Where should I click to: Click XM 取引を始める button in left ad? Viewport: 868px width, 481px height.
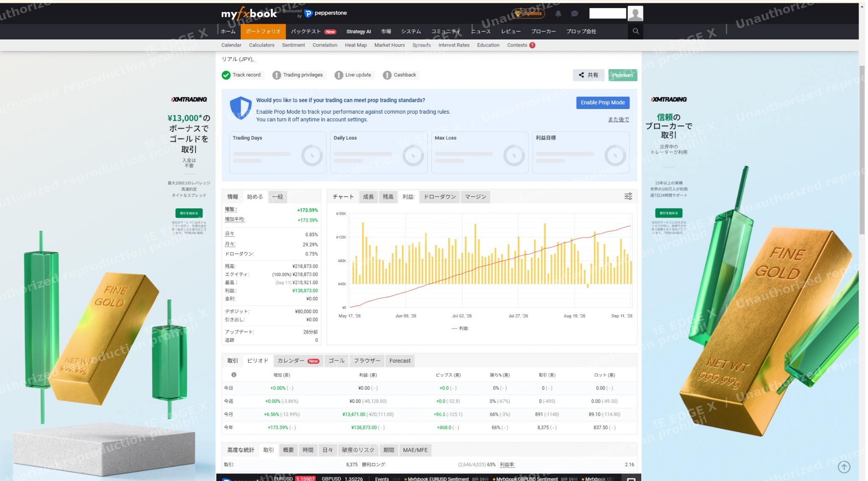coord(189,213)
